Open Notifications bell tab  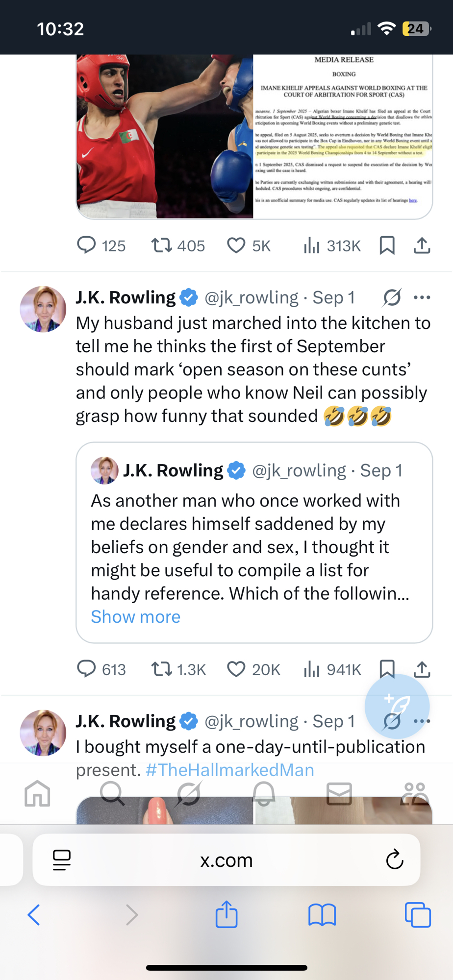tap(264, 793)
